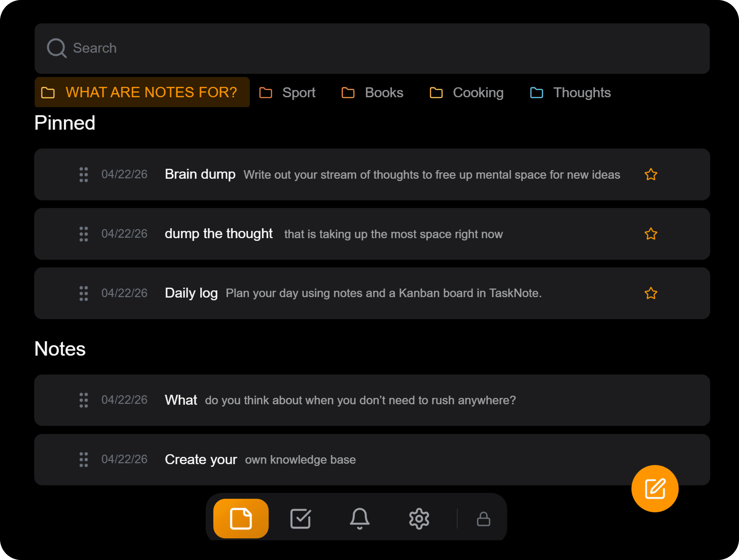Switch to the Tasks checklist view
This screenshot has width=739, height=560.
click(x=300, y=518)
